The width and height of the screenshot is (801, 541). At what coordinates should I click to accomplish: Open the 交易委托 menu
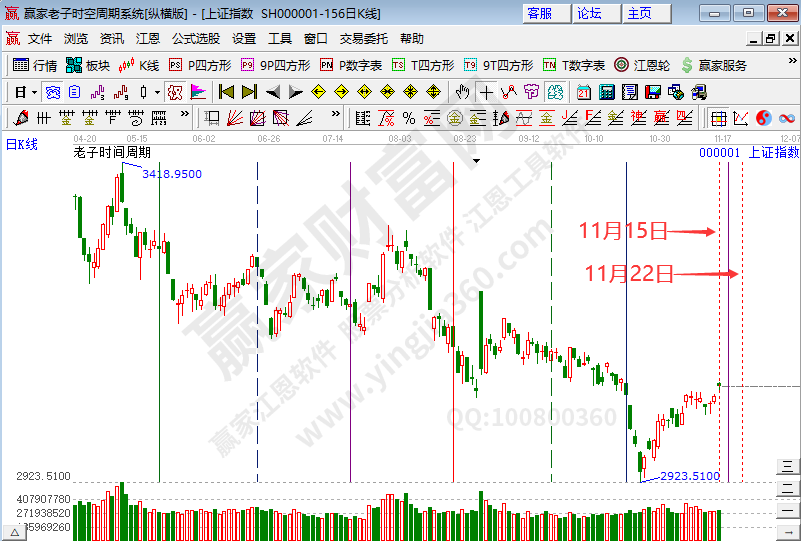pos(364,39)
